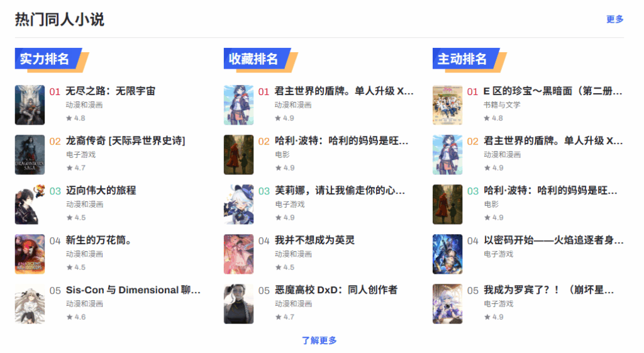Open title 龙裔传奇 [天际异世界史诗]

126,140
